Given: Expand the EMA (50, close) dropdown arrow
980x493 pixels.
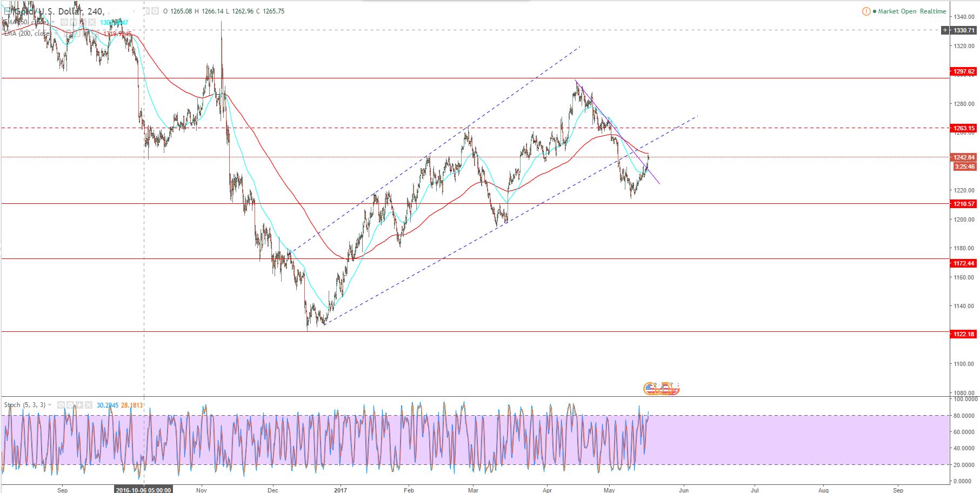Looking at the screenshot, I should 53,22.
